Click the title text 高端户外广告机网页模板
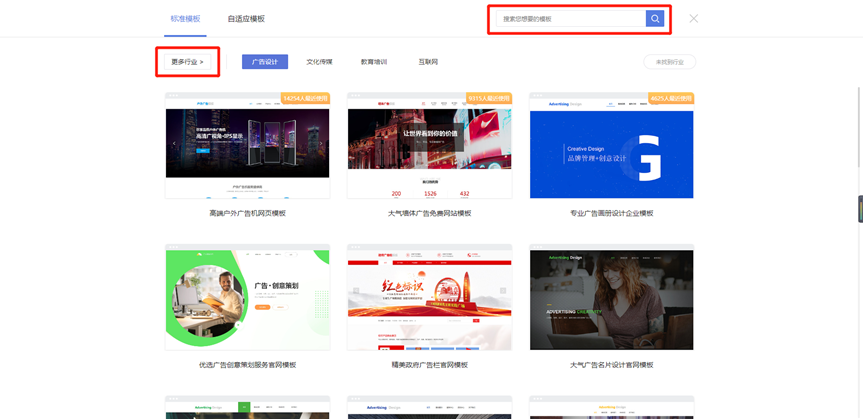 click(248, 213)
